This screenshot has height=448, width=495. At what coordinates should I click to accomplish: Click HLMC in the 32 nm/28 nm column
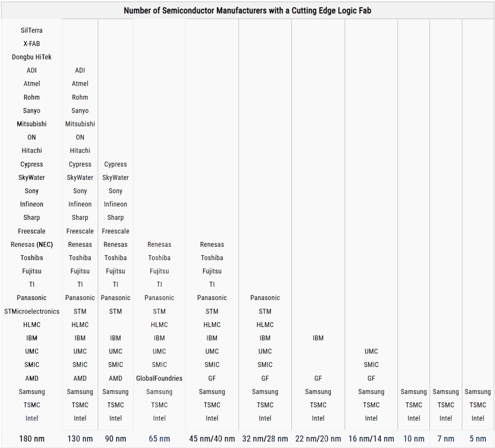[x=265, y=324]
